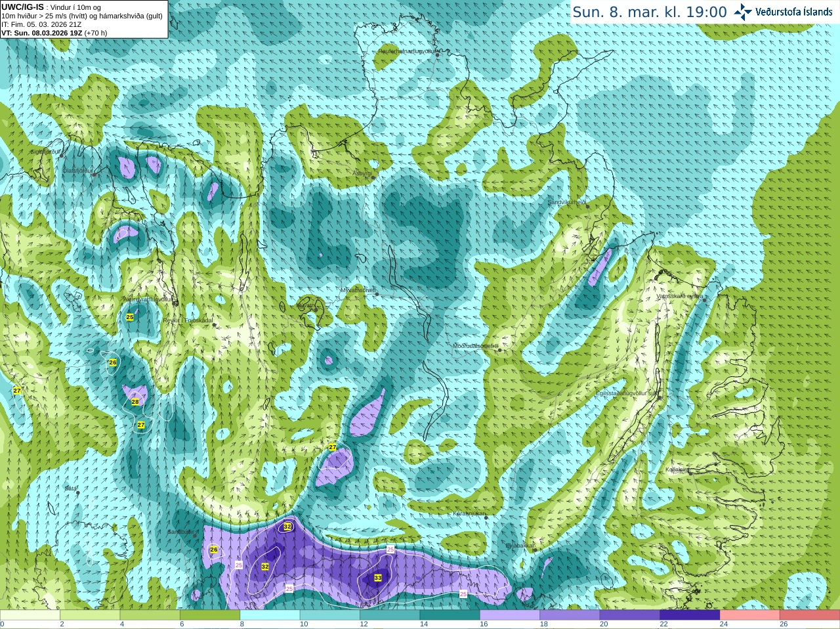Click the '10m hviður > 25 m/s' description line
The image size is (840, 629).
click(x=82, y=16)
